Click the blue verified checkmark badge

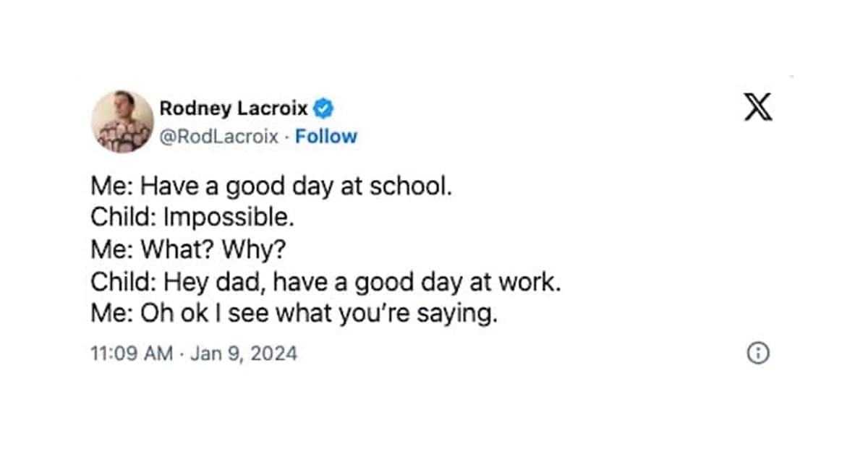323,109
